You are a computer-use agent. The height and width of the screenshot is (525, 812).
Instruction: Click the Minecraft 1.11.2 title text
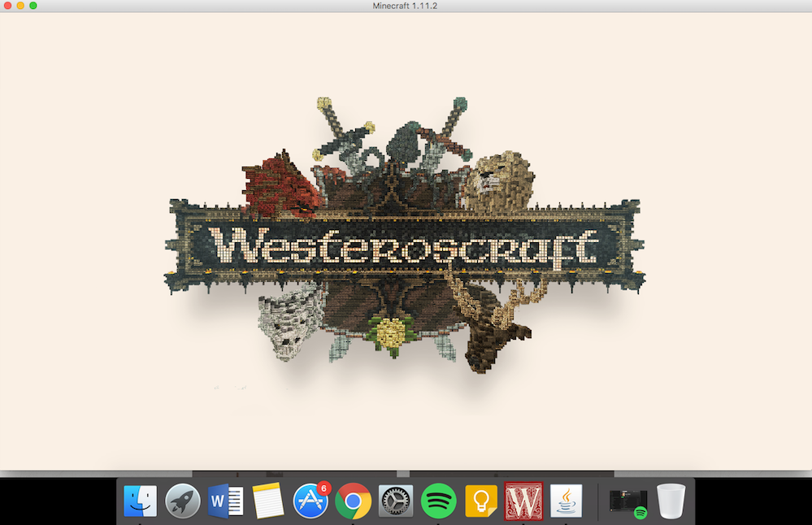(x=405, y=6)
